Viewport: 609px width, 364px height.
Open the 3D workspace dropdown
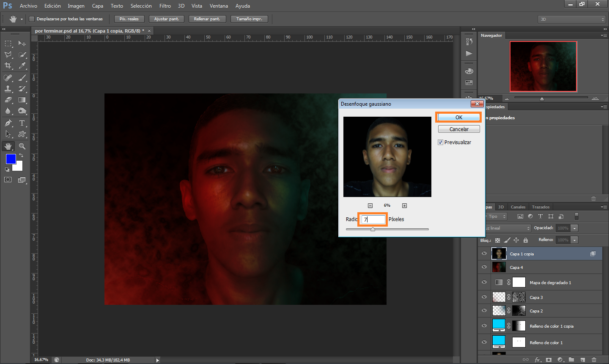coord(572,19)
